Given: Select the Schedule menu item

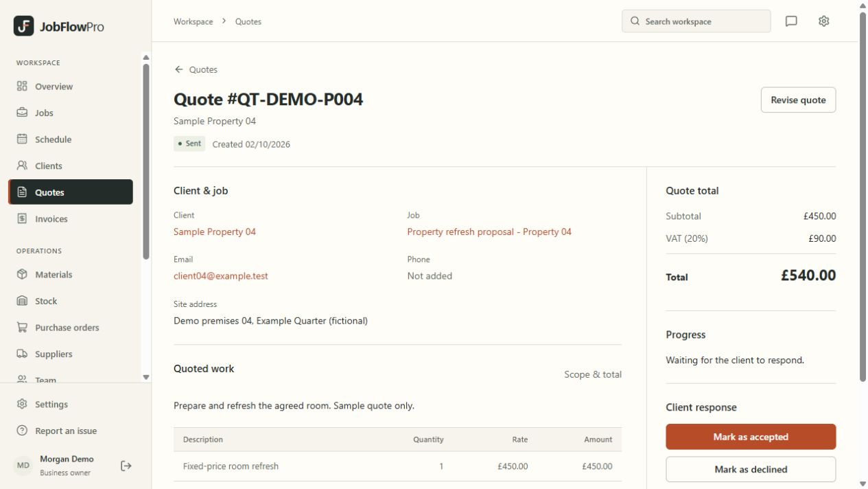Looking at the screenshot, I should 71,139.
